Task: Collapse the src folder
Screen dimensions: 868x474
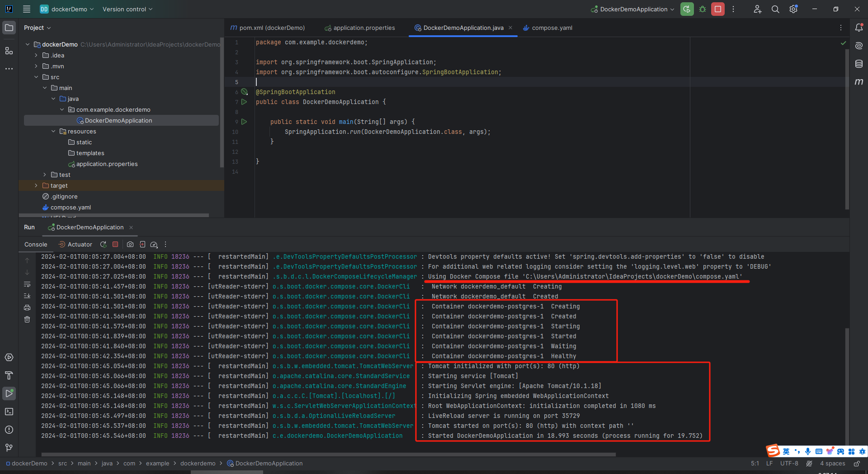Action: (36, 77)
